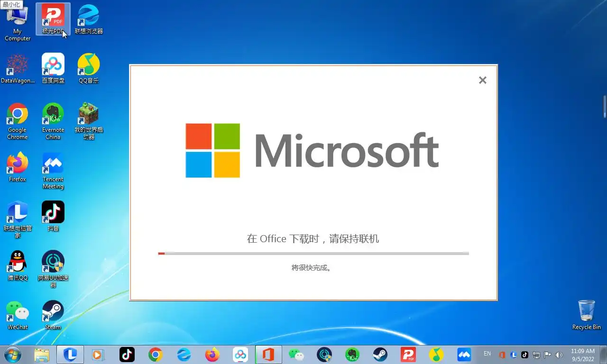Select the Recycle Bin desktop icon
607x364 pixels.
pyautogui.click(x=587, y=315)
